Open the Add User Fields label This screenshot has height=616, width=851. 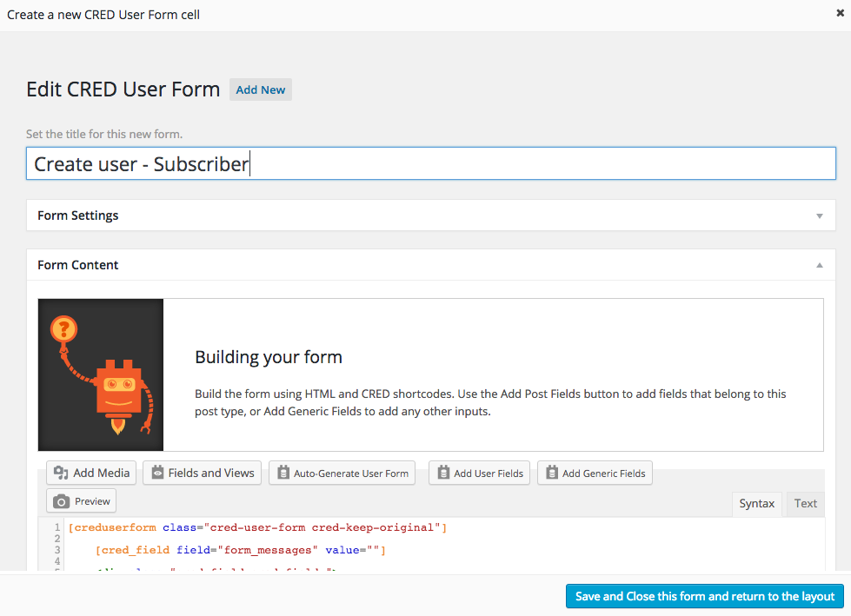[x=489, y=474]
